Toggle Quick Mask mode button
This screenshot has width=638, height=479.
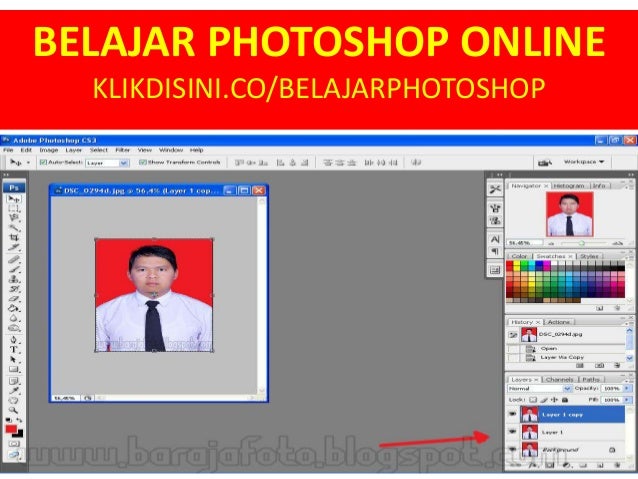pos(14,444)
